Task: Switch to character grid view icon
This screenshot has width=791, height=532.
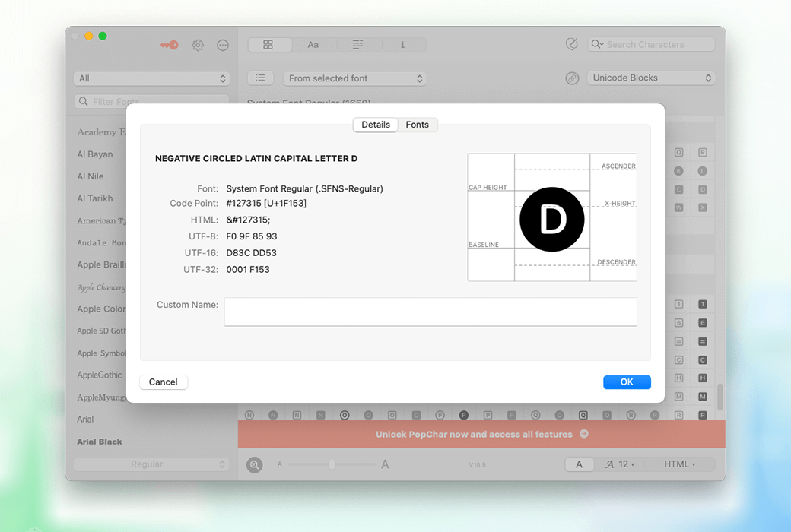Action: click(268, 45)
